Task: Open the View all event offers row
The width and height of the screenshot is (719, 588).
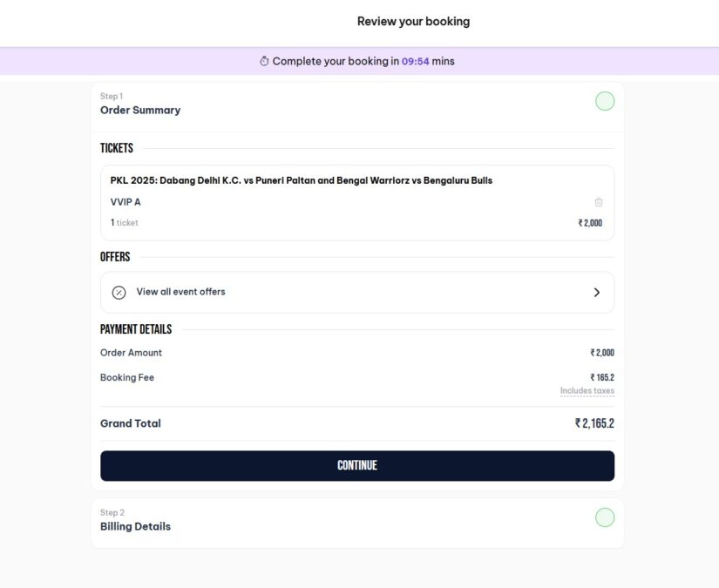Action: 357,292
